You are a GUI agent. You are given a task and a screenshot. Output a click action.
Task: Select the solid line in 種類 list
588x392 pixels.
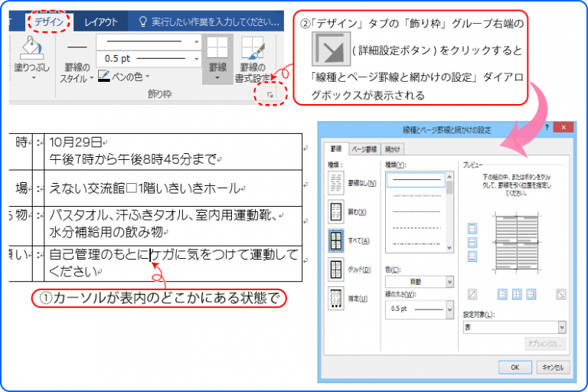416,180
